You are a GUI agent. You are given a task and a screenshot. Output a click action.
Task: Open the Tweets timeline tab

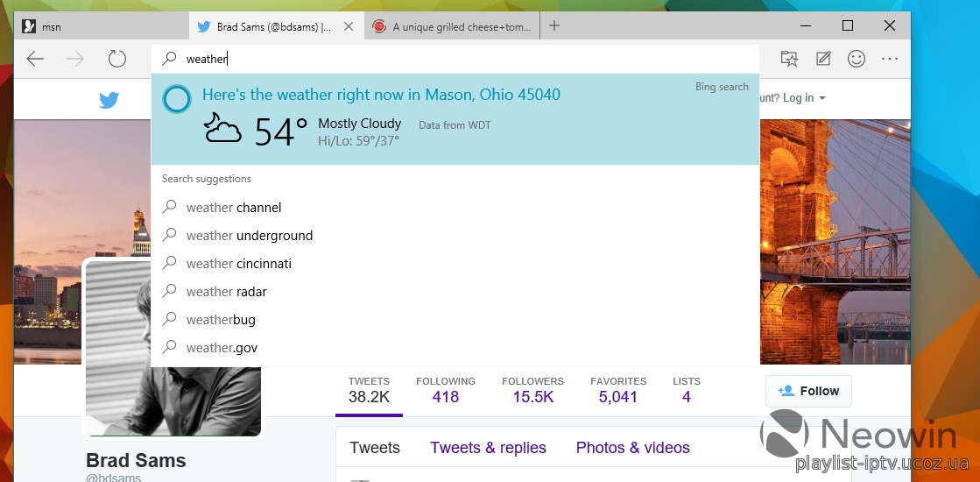[375, 448]
